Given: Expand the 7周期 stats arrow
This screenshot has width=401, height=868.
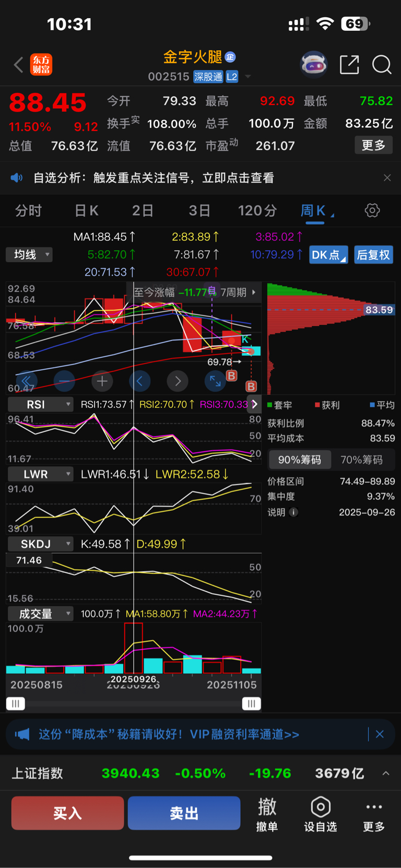Looking at the screenshot, I should click(254, 292).
